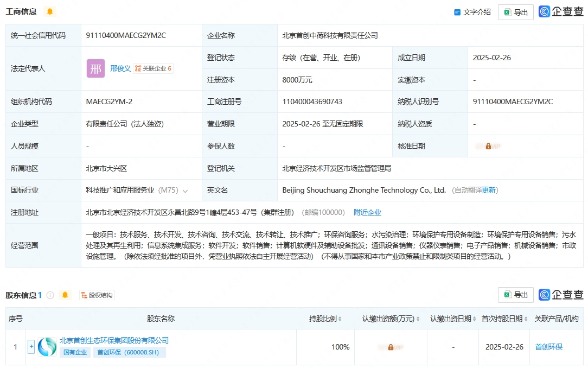Open 北京首创生态环保集团股份有限公司 shareholder link
The image size is (588, 368).
(x=114, y=340)
